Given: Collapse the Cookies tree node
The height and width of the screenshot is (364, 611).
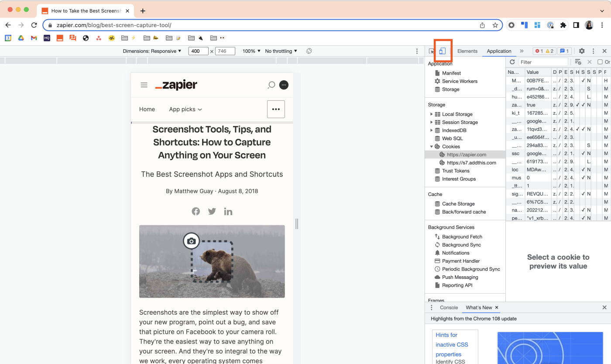Looking at the screenshot, I should [x=431, y=147].
